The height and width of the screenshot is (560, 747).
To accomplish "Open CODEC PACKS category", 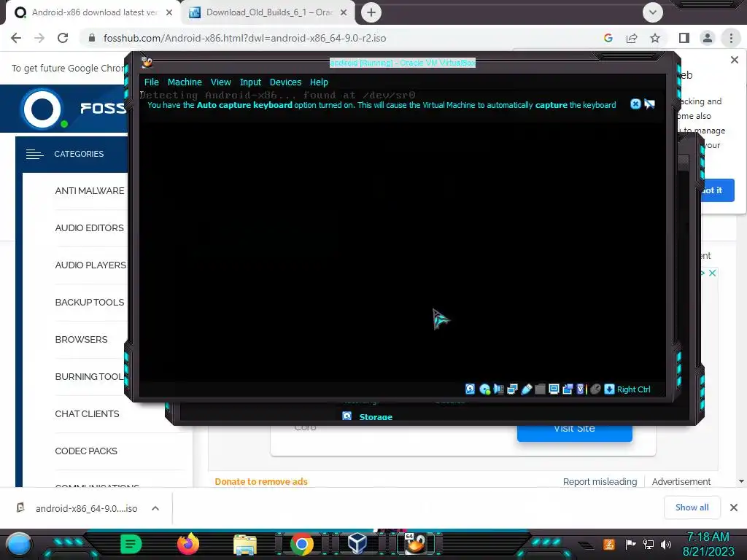I will point(86,451).
